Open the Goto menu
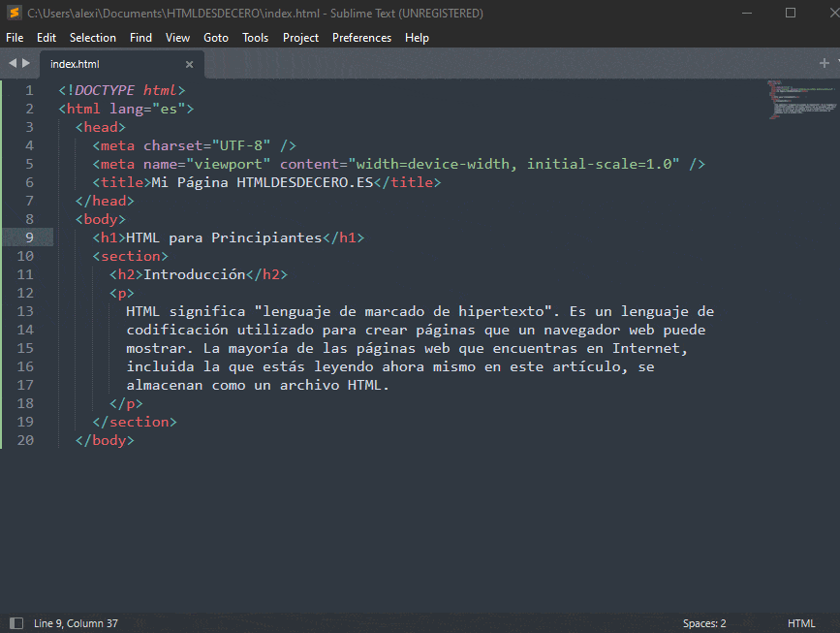This screenshot has height=633, width=840. 215,37
